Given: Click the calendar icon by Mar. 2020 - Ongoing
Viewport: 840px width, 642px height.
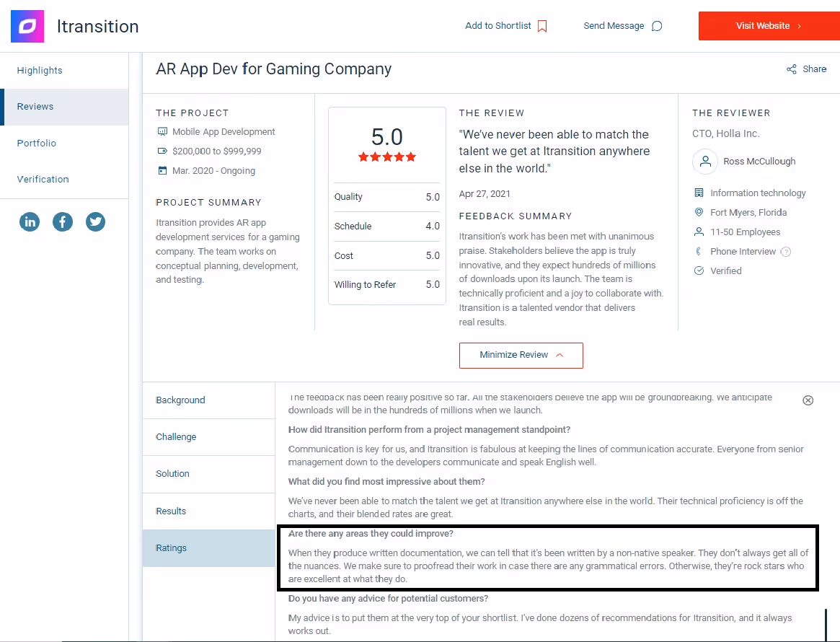Looking at the screenshot, I should pos(162,170).
